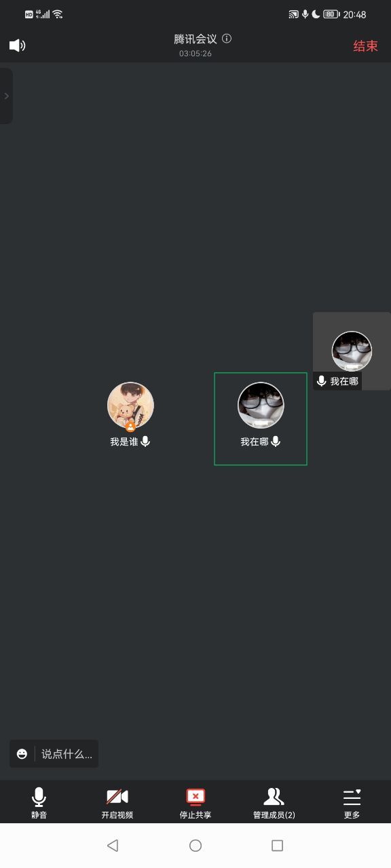Screen dimensions: 391x868
Task: Click microphone icon beside 我在哪 in green box
Action: [x=276, y=441]
